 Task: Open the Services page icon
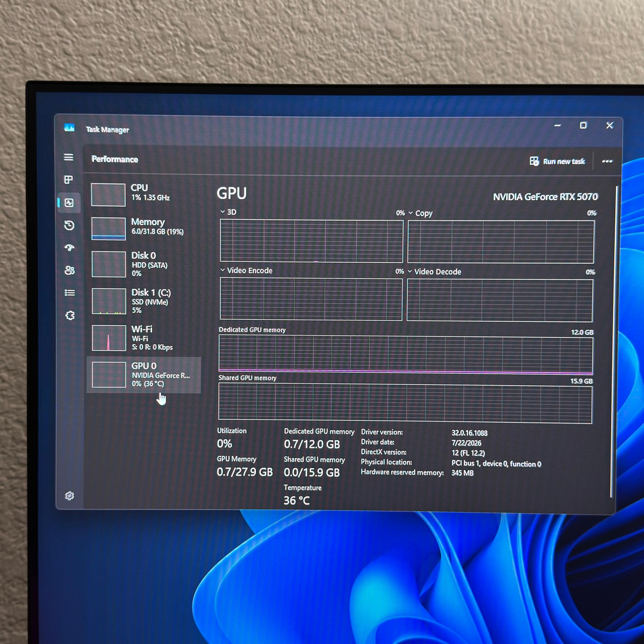click(70, 315)
